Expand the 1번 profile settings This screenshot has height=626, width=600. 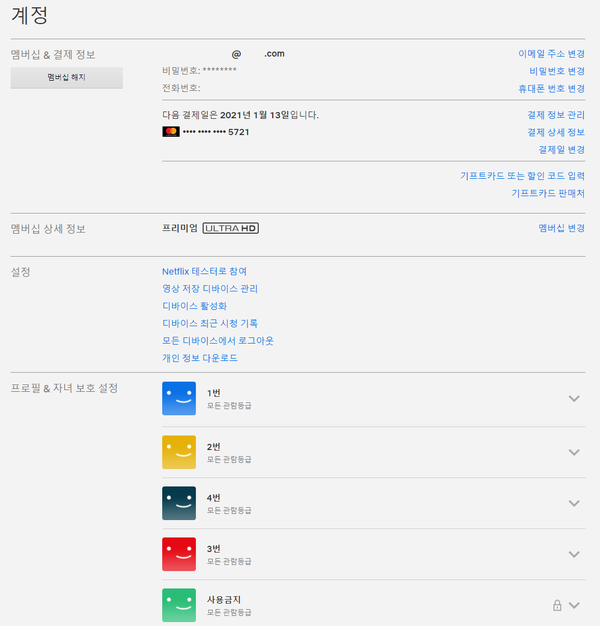tap(574, 398)
